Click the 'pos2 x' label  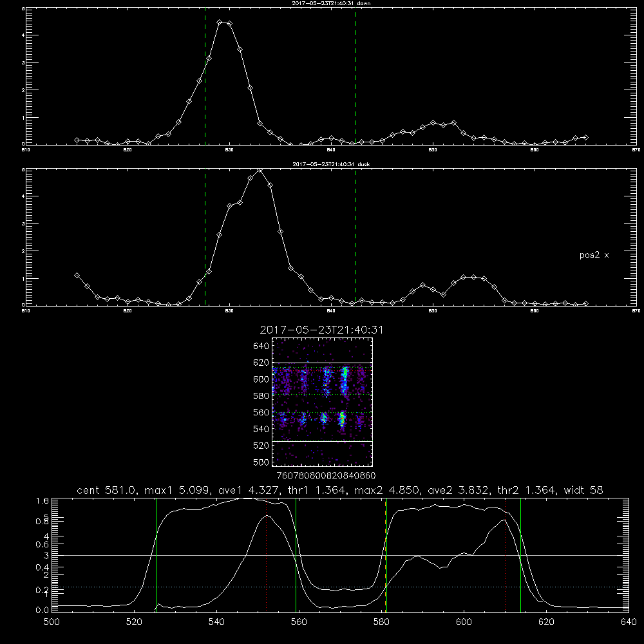(x=594, y=255)
